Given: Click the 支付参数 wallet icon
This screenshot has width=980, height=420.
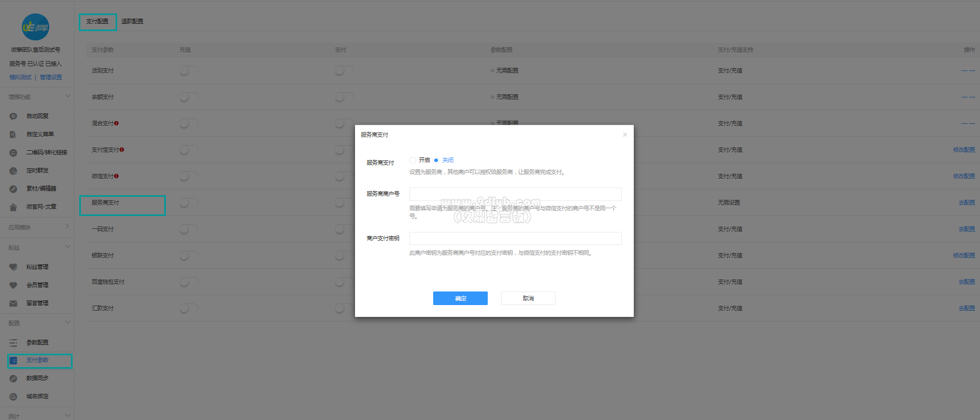Looking at the screenshot, I should (x=13, y=360).
